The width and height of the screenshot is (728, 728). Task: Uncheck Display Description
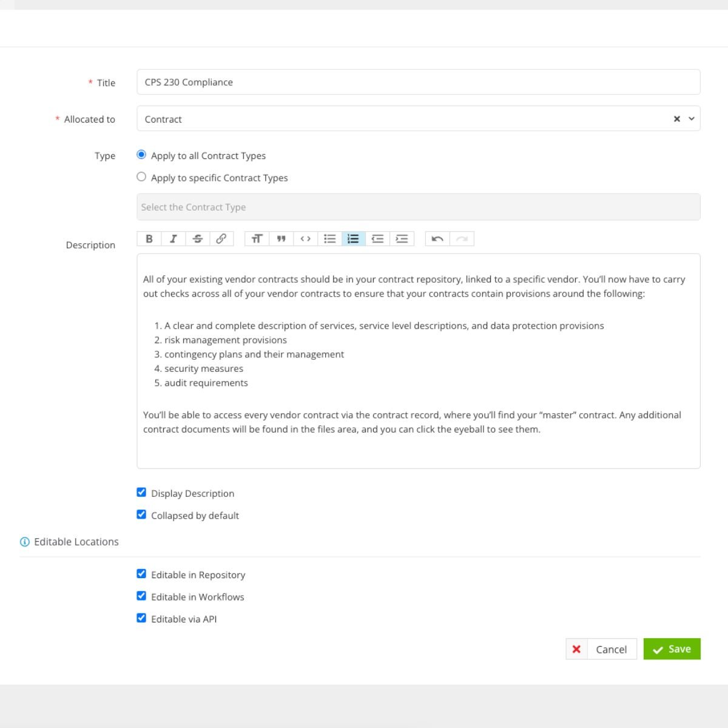(141, 492)
